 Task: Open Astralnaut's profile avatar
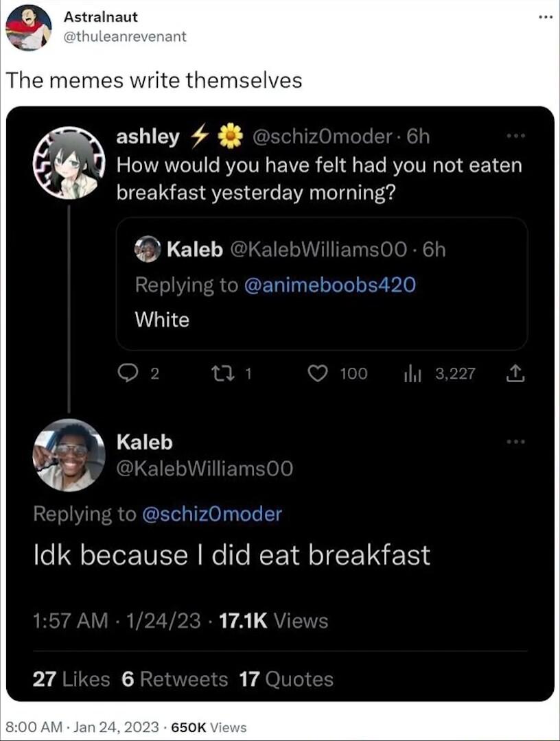pyautogui.click(x=29, y=26)
